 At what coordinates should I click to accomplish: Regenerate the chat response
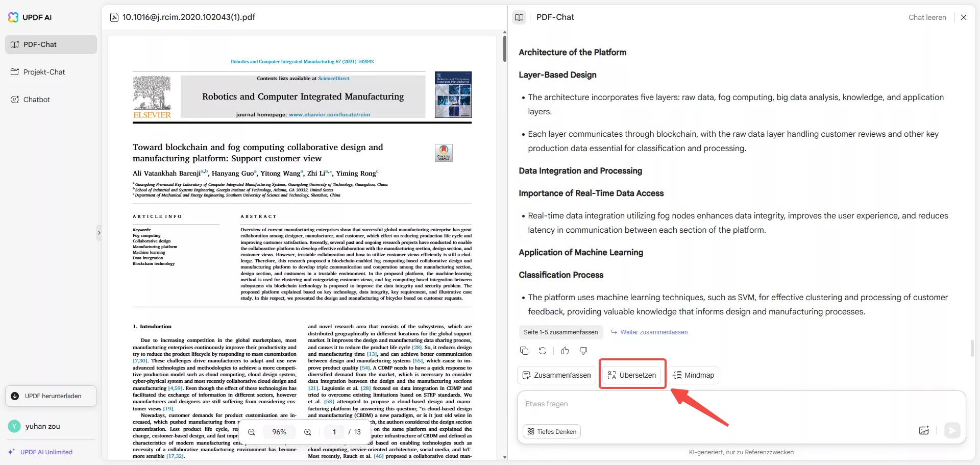(x=543, y=351)
